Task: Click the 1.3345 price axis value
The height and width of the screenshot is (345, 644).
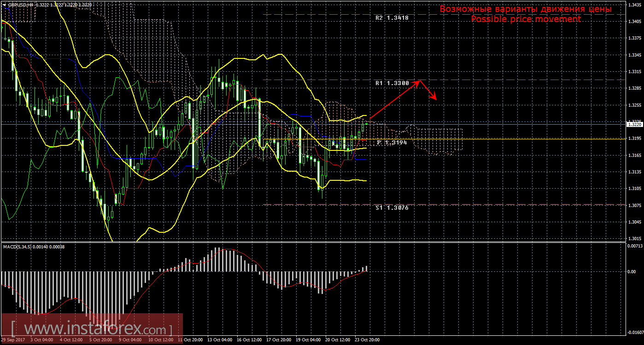Action: (x=635, y=55)
